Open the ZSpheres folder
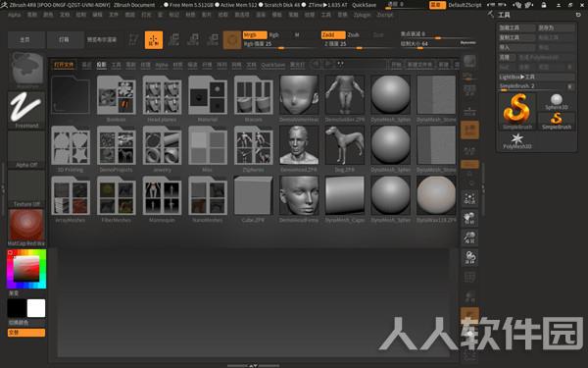 (253, 149)
